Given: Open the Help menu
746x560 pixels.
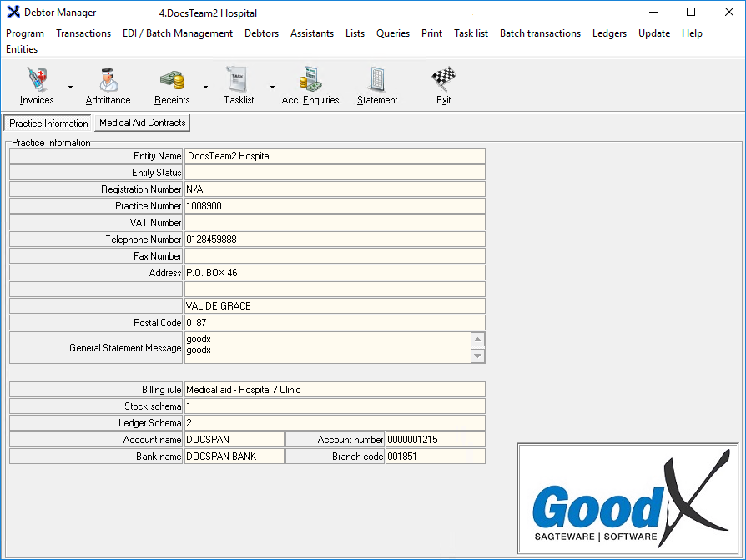Looking at the screenshot, I should coord(692,33).
